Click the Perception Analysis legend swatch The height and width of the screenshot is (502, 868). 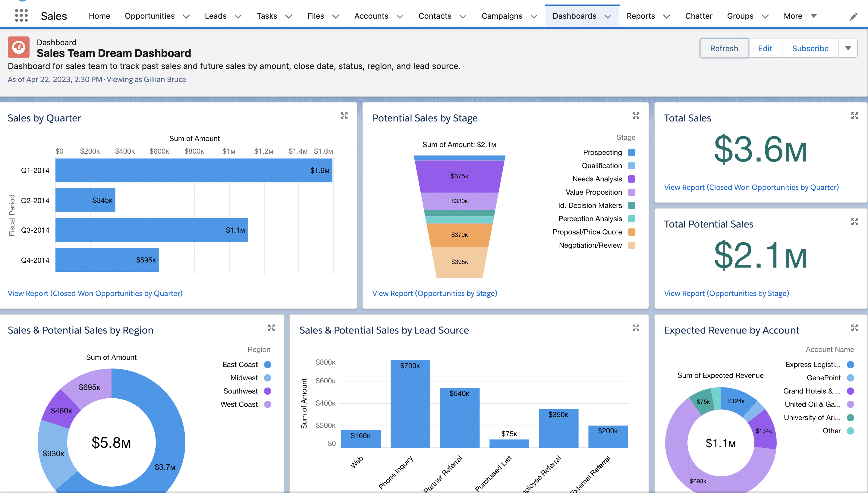(x=631, y=219)
